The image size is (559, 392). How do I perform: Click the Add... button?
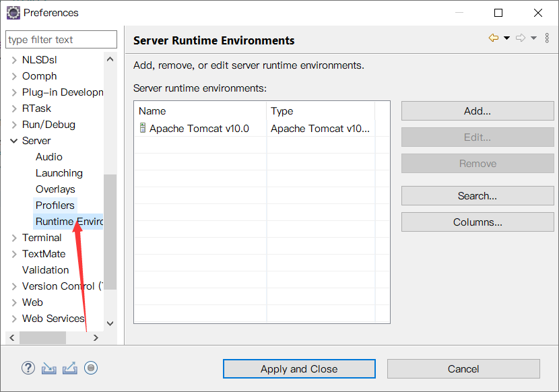pos(477,111)
